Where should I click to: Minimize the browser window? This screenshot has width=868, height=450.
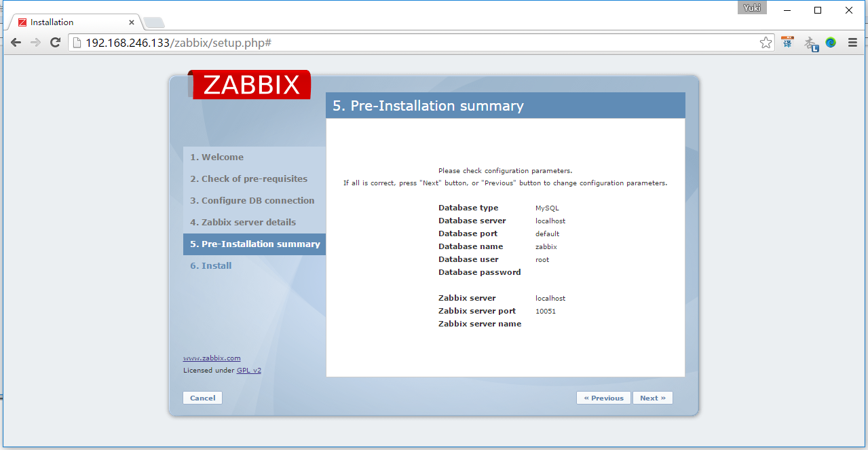point(787,10)
